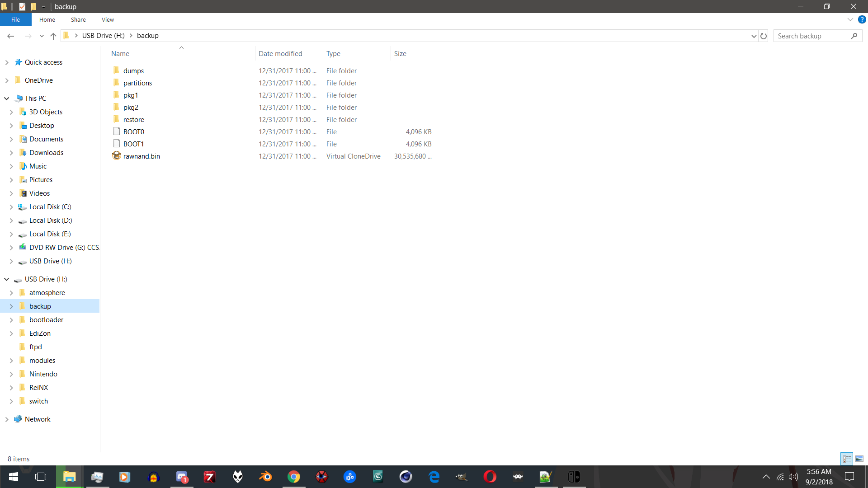The image size is (868, 488).
Task: Click the volume speaker tray icon
Action: [x=793, y=477]
